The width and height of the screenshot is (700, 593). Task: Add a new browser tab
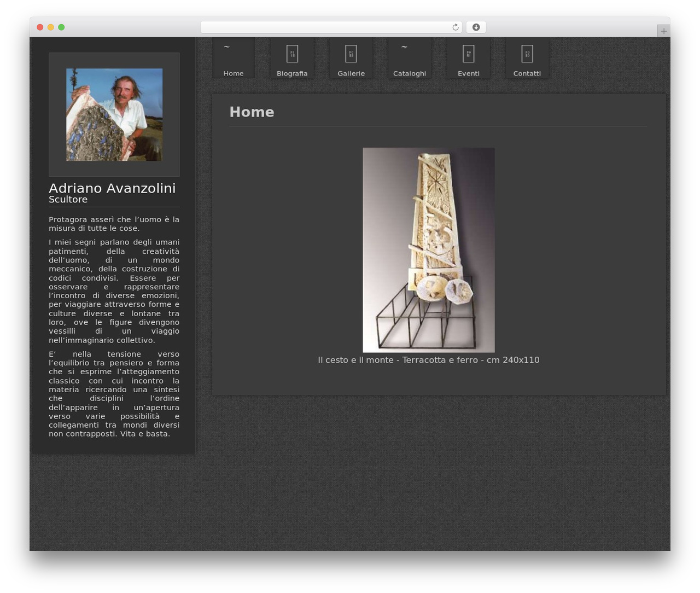(663, 31)
